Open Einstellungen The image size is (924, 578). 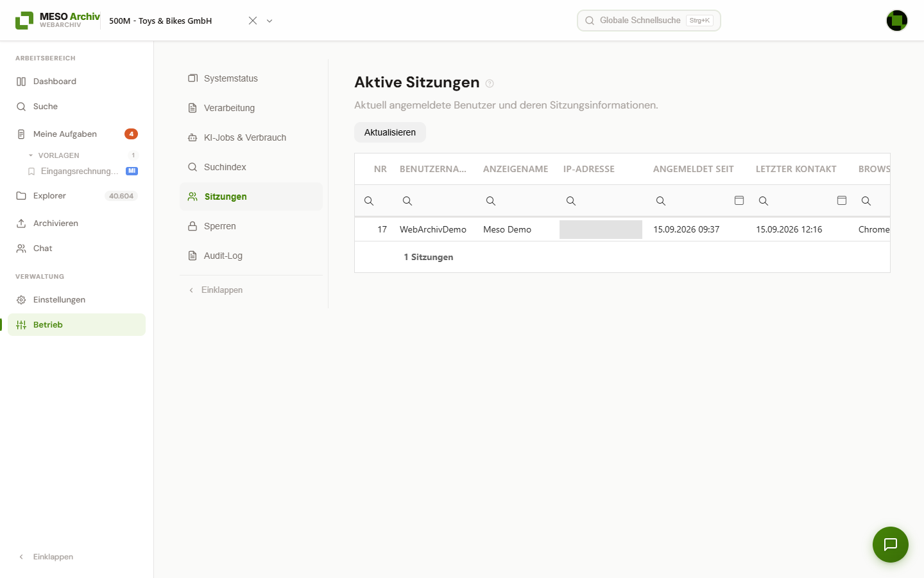(x=77, y=300)
